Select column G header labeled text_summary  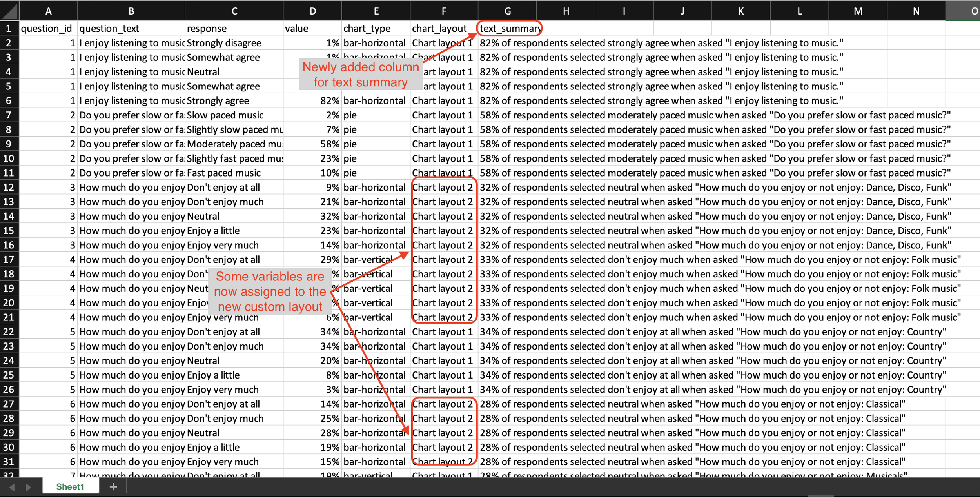click(507, 11)
